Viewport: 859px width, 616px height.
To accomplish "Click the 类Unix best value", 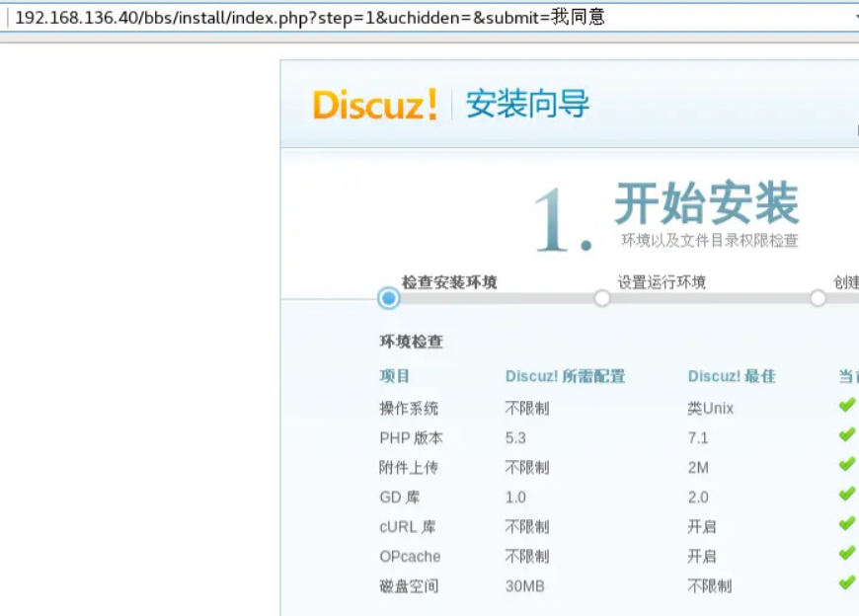I will [711, 409].
